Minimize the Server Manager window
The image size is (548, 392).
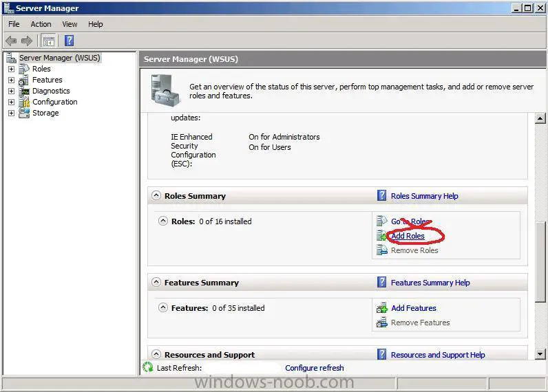point(516,8)
